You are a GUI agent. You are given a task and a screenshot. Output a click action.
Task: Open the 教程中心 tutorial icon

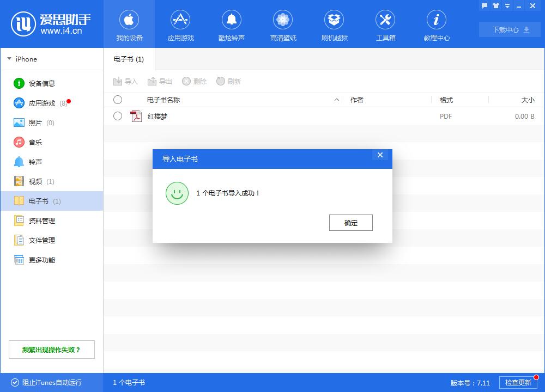[436, 24]
